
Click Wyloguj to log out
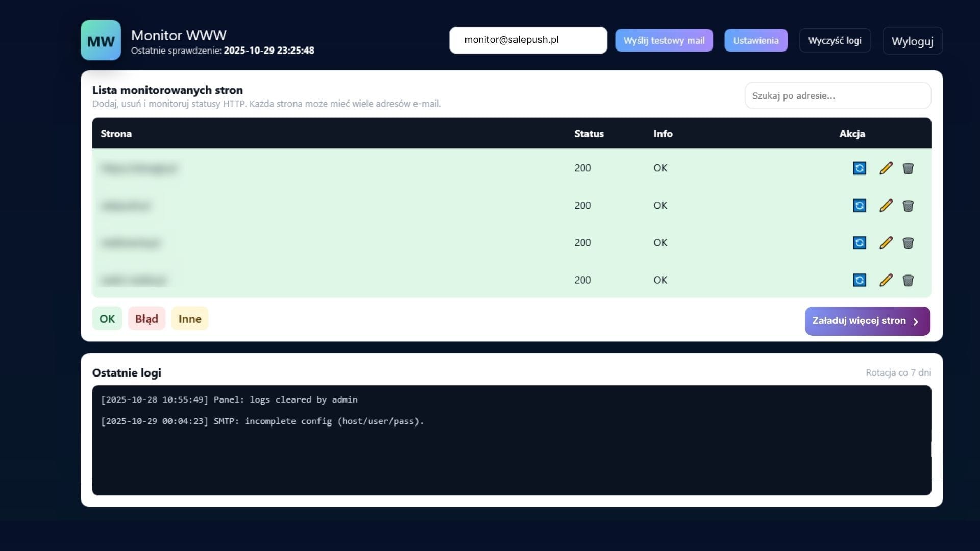pos(912,41)
